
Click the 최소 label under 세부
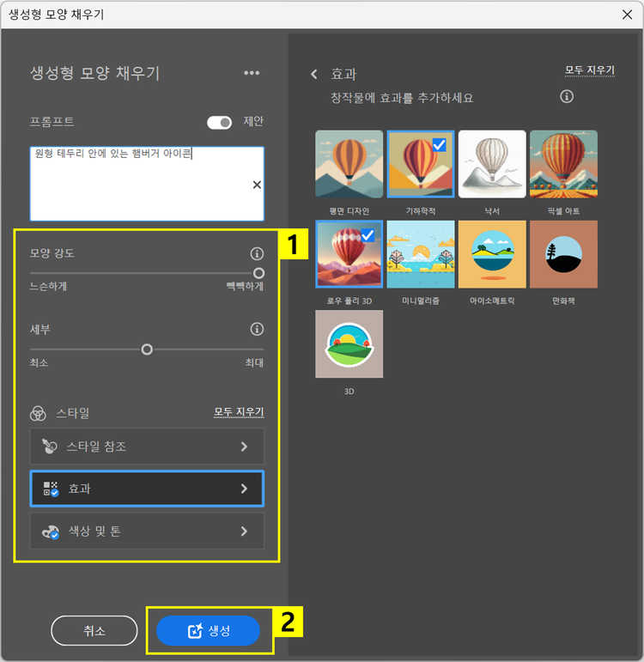[39, 362]
